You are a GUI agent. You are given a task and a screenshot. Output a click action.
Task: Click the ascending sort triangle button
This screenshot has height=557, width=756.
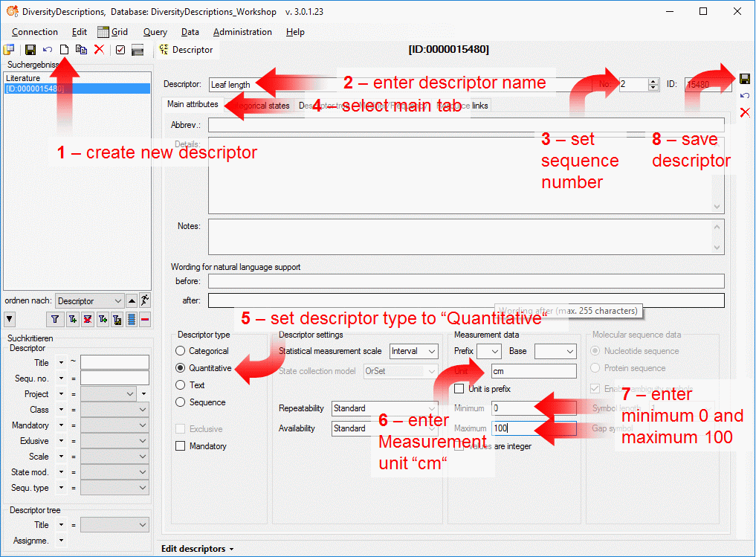(x=131, y=301)
